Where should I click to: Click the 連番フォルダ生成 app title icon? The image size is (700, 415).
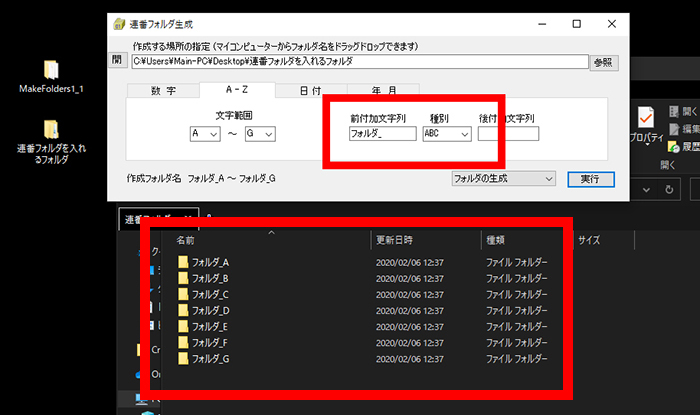(x=120, y=23)
